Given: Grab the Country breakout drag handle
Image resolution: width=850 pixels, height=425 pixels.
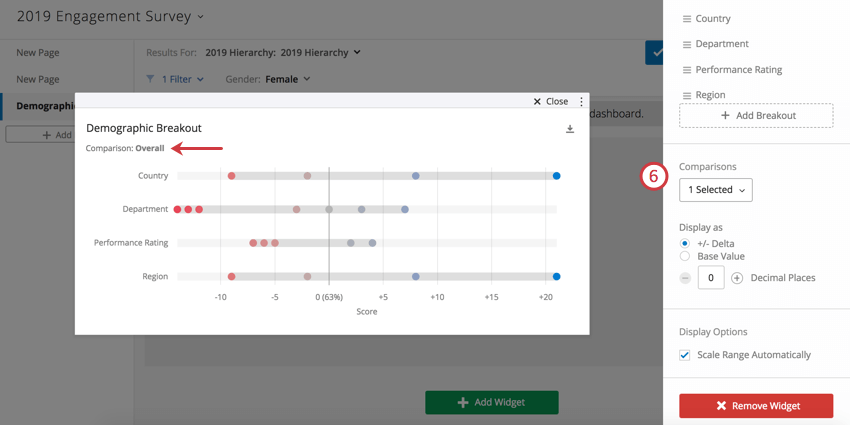Looking at the screenshot, I should coord(686,19).
